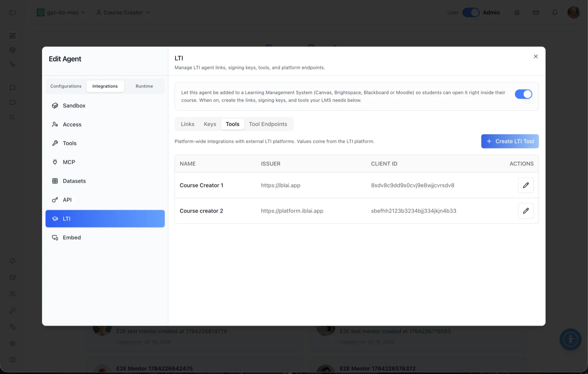Screen dimensions: 588x374
Task: Click the Course Creator 1 name cell
Action: (201, 185)
